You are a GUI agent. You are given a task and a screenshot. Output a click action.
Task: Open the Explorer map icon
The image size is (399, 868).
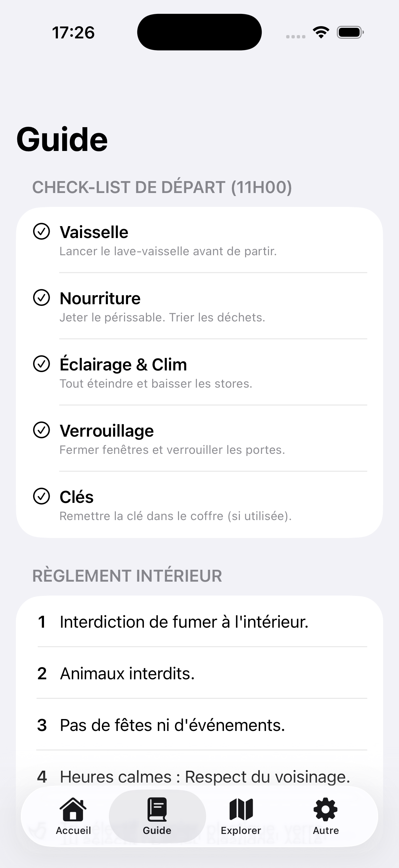(x=241, y=809)
